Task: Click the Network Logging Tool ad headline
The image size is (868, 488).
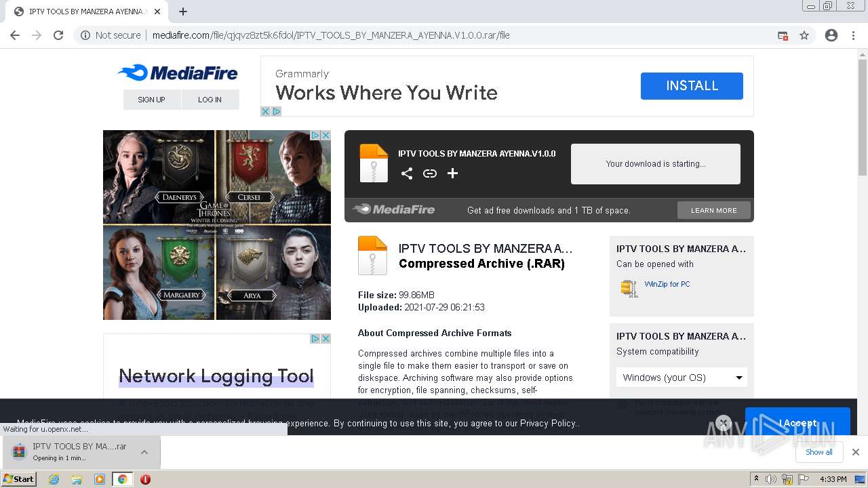Action: 216,376
